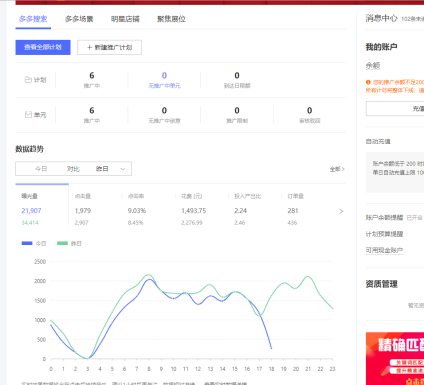Click the 余额 label in 我的账户
Image resolution: width=424 pixels, height=385 pixels.
click(x=373, y=66)
